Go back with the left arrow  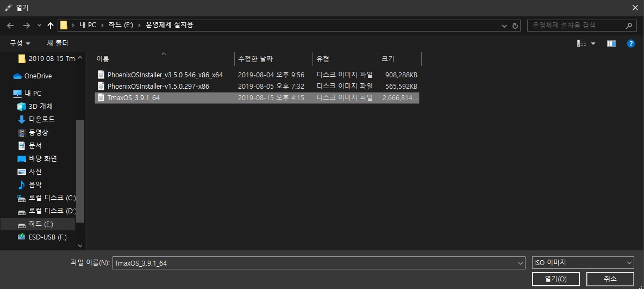coord(11,26)
